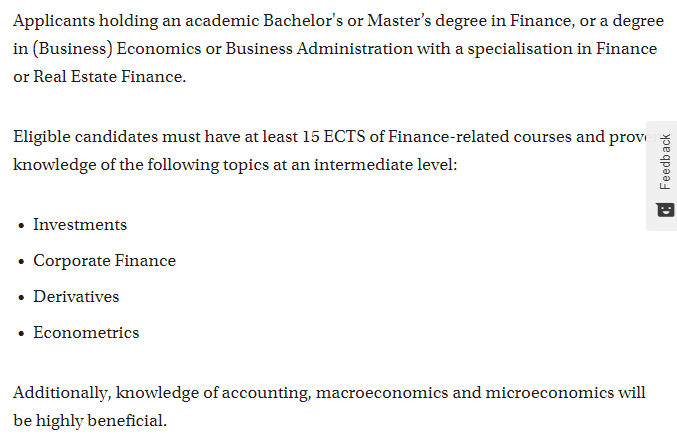Screen dimensions: 677x439
Task: Click the phrase intermediate level
Action: coord(385,165)
